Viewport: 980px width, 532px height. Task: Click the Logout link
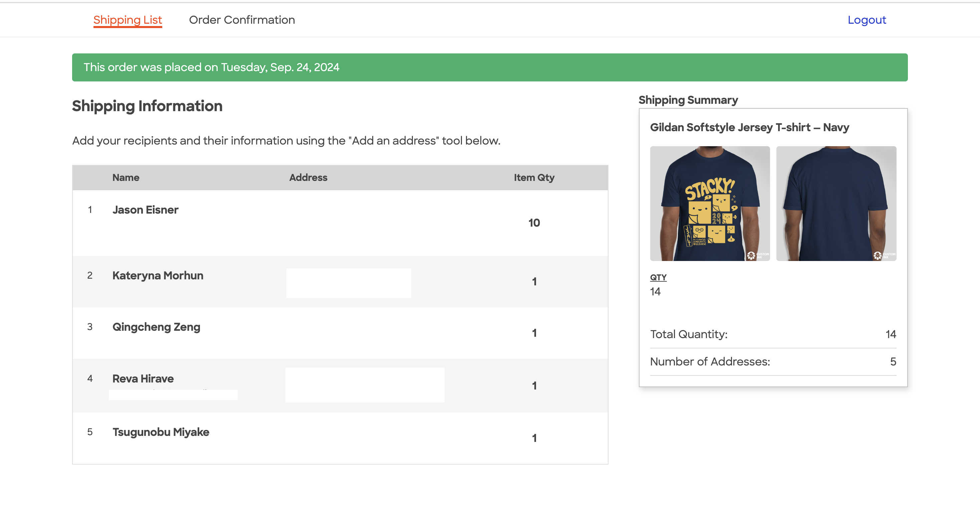coord(867,19)
